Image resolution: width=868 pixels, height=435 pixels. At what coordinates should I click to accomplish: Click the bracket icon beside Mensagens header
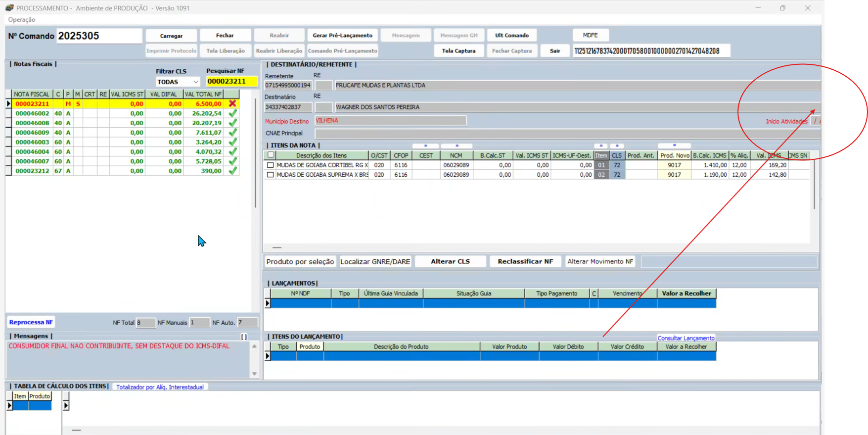coord(244,337)
